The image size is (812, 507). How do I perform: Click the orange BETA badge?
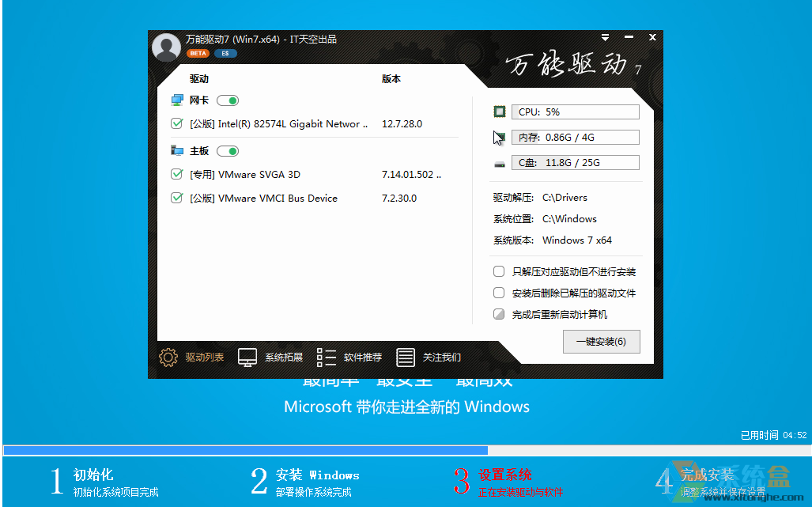198,53
